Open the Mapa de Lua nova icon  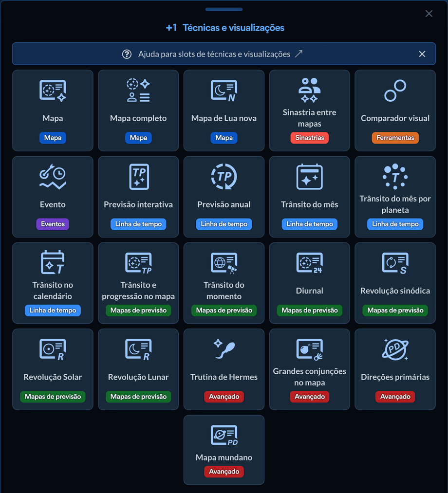224,91
